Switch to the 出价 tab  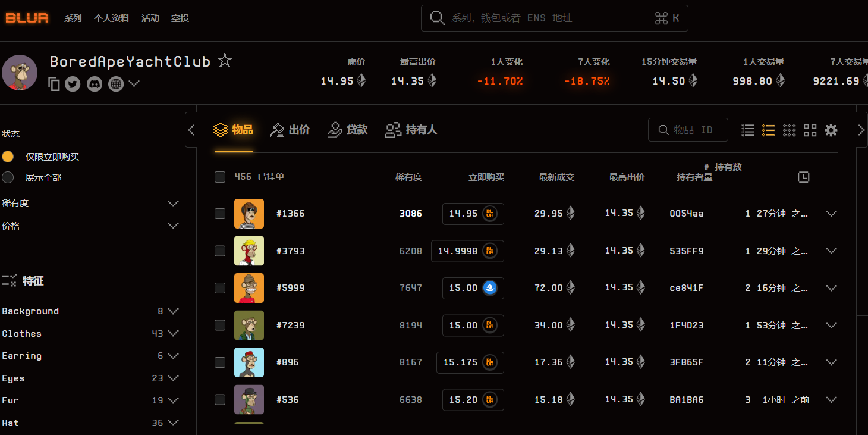click(290, 130)
